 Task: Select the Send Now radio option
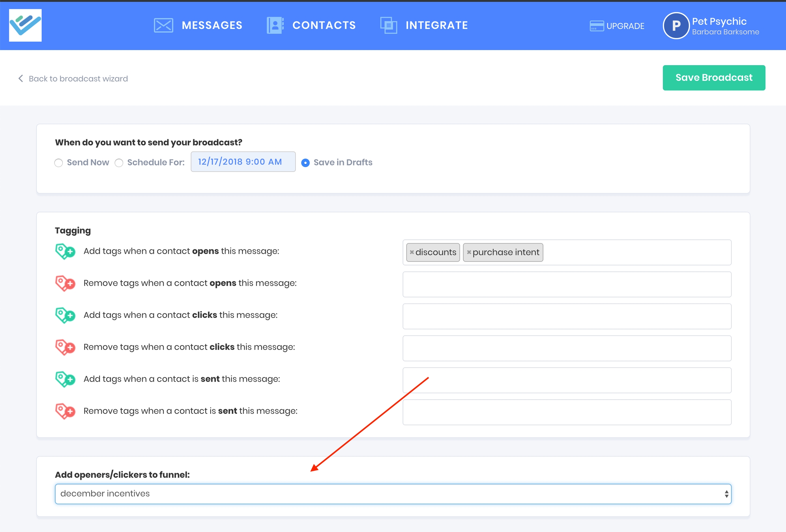[59, 163]
